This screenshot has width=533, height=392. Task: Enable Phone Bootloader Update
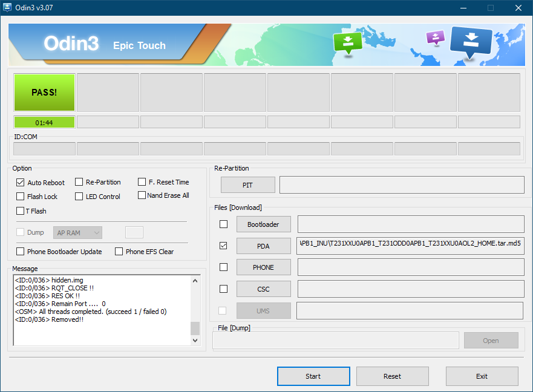(21, 252)
